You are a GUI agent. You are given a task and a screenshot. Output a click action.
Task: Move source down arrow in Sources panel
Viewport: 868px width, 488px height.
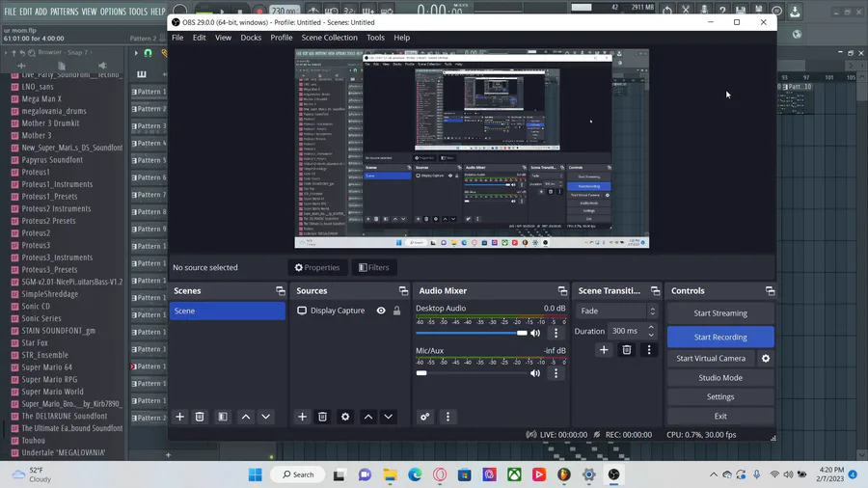[x=388, y=417]
